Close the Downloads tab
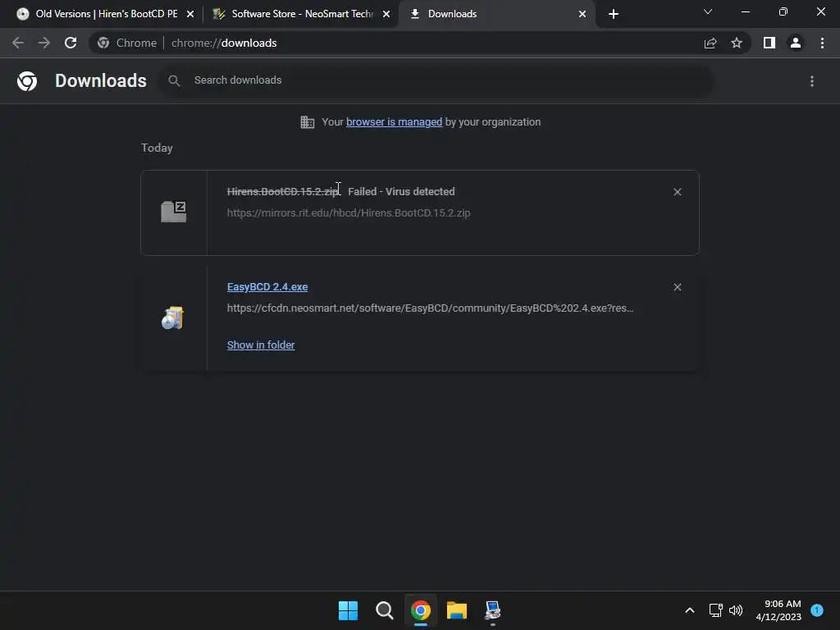The height and width of the screenshot is (630, 840). tap(582, 14)
